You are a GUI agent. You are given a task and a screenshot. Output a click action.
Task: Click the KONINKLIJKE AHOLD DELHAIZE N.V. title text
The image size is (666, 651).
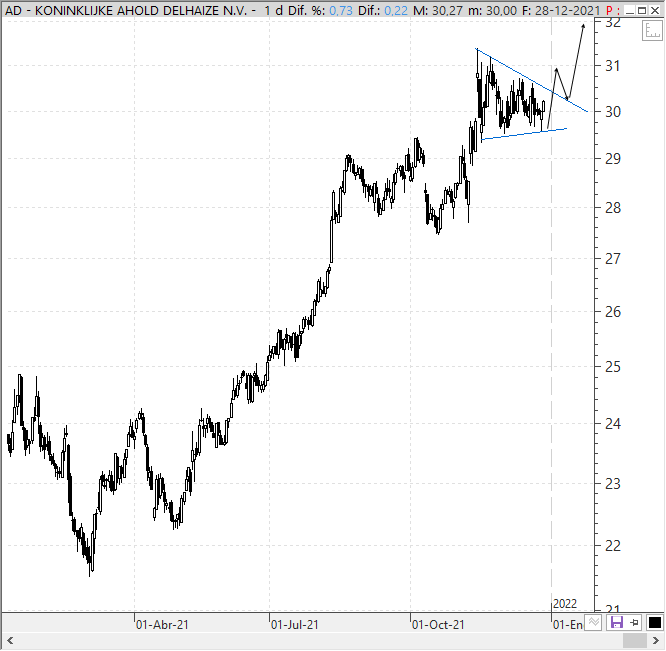[x=141, y=11]
